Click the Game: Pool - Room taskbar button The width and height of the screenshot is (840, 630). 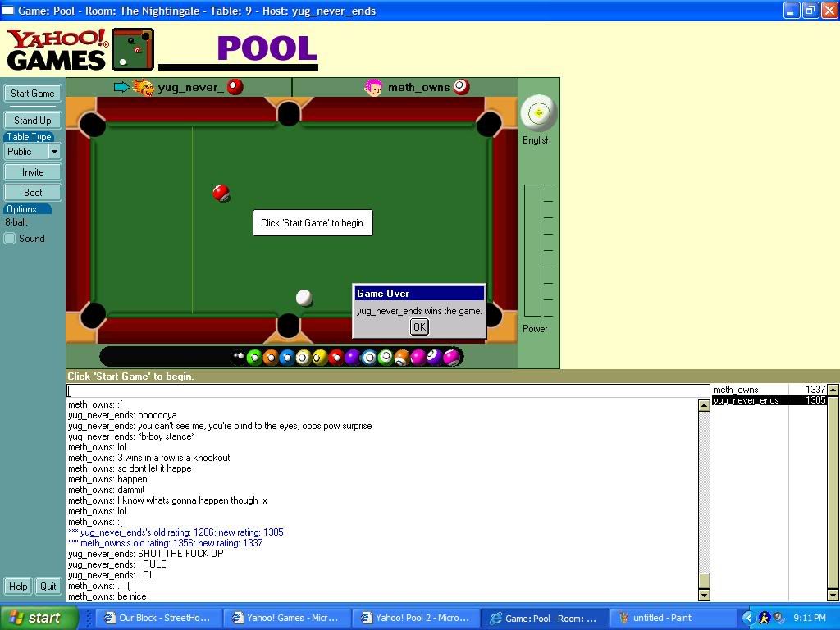tap(544, 618)
